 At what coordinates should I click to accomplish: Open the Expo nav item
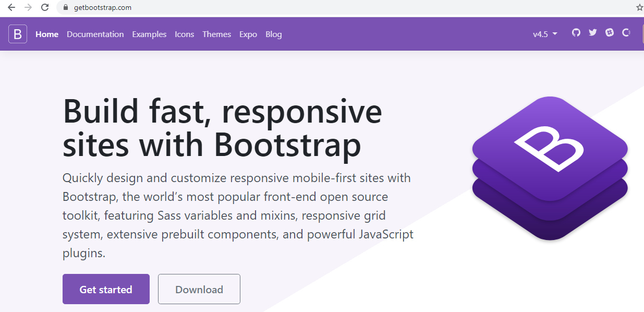(x=248, y=34)
